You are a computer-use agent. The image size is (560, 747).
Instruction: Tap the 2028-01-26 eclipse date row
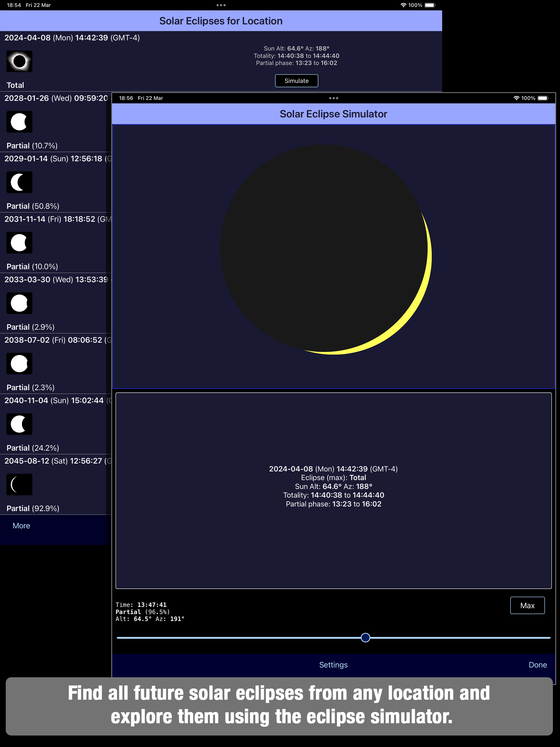coord(56,98)
